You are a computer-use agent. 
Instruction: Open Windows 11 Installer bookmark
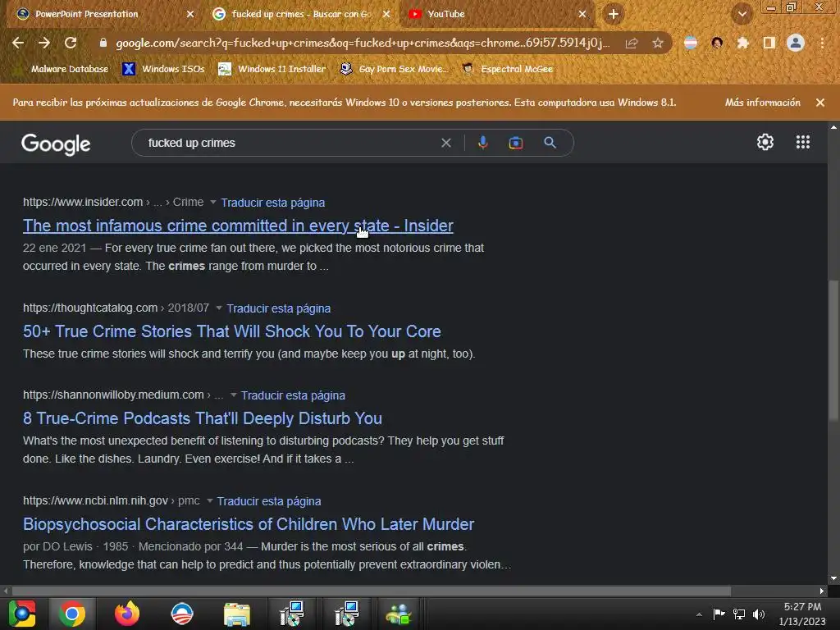[x=272, y=69]
